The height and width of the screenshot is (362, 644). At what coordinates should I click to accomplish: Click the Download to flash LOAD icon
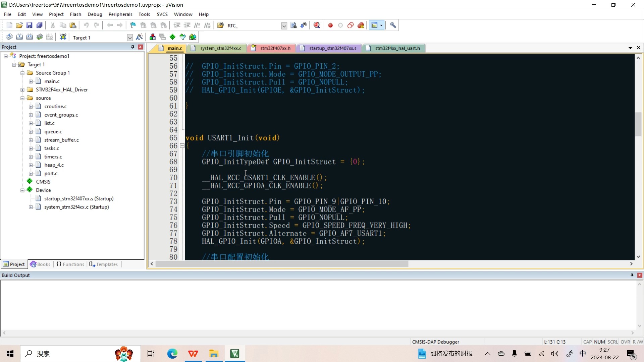(63, 37)
